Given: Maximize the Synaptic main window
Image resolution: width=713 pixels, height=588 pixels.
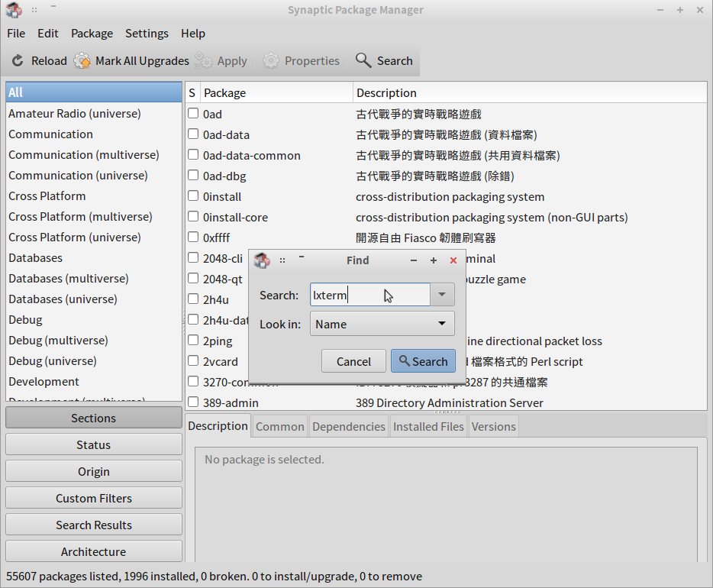Looking at the screenshot, I should 680,10.
